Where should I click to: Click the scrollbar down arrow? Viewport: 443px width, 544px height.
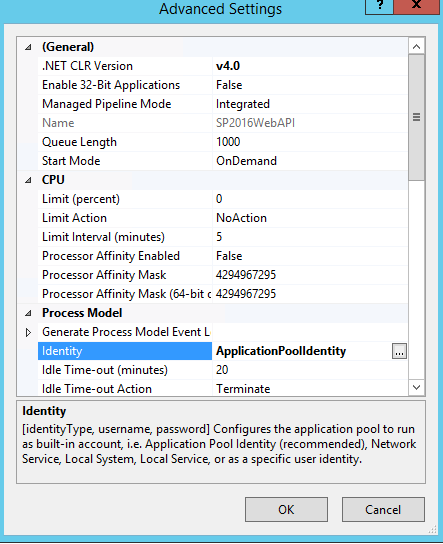416,387
